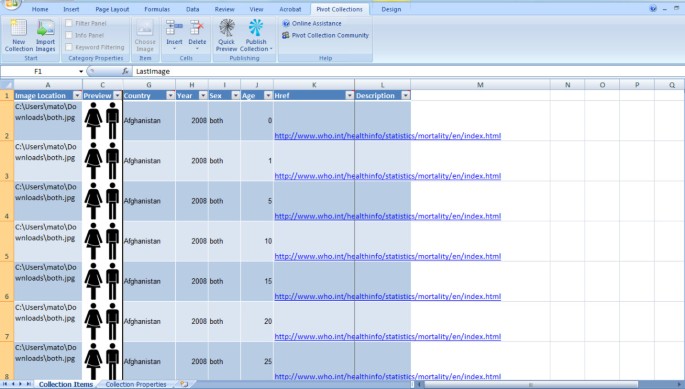
Task: Switch to the Design tab
Action: (x=391, y=9)
